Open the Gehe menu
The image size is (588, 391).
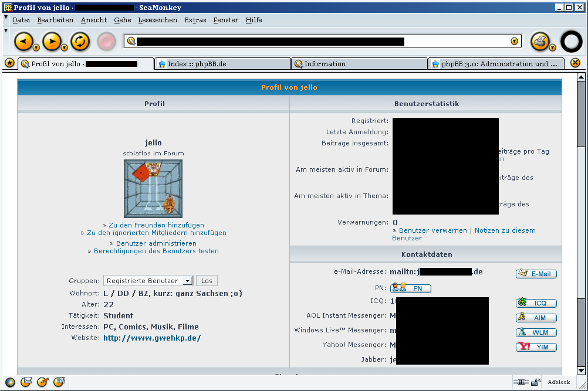click(122, 20)
